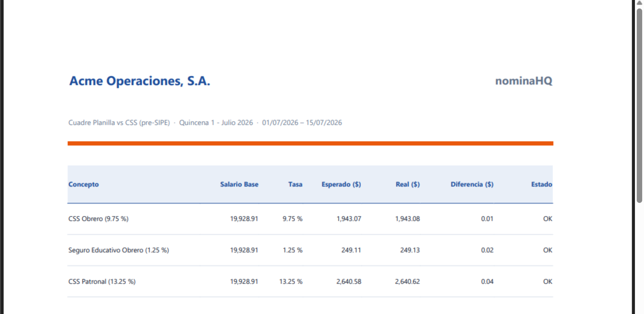
Task: Click the 9.75 % rate cell
Action: point(292,219)
